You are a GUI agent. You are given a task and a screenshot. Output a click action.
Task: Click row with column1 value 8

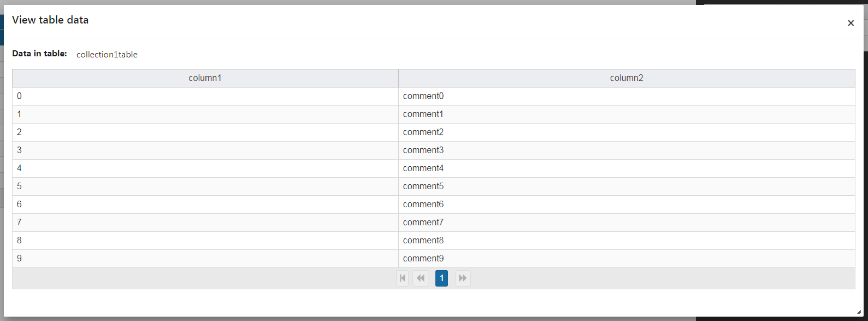(x=434, y=241)
